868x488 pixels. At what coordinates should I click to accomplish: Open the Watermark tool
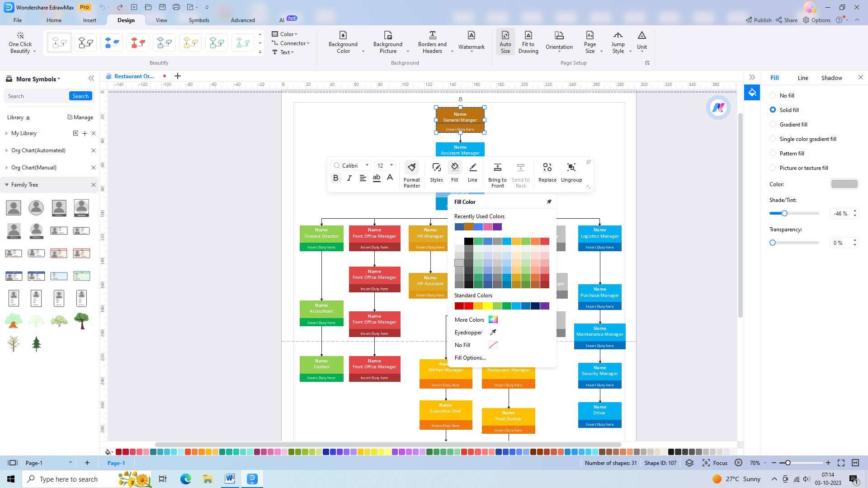click(x=471, y=41)
